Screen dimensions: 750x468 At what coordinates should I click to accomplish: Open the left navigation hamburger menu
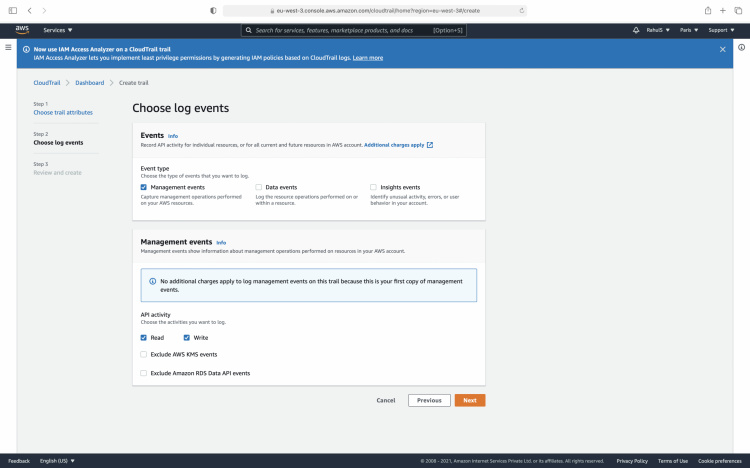click(8, 47)
